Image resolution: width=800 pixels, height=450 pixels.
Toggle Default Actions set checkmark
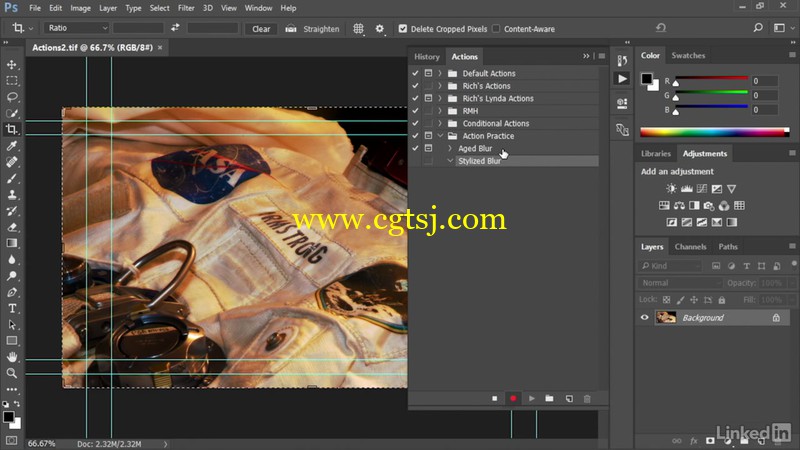[x=415, y=73]
